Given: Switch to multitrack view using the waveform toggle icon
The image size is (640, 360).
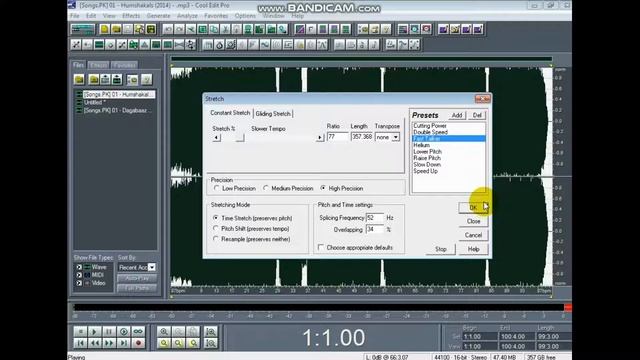Looking at the screenshot, I should click(82, 29).
